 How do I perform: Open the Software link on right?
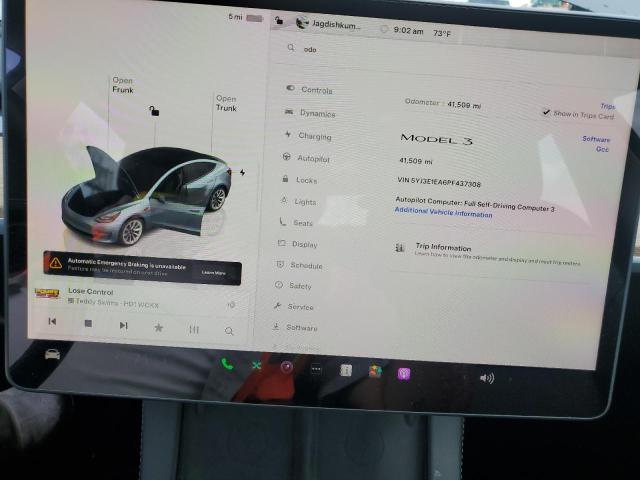click(596, 139)
